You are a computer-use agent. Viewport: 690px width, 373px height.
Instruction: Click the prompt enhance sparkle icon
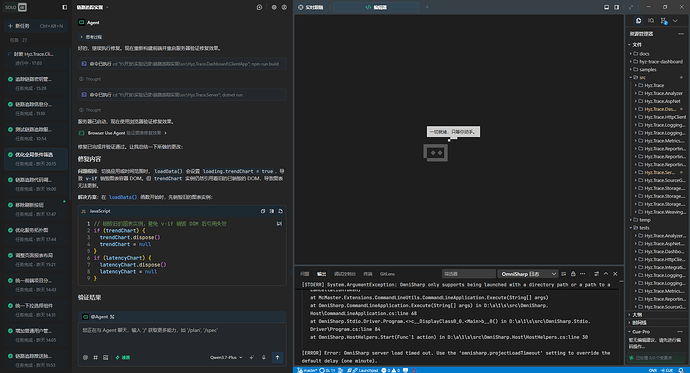coord(252,358)
